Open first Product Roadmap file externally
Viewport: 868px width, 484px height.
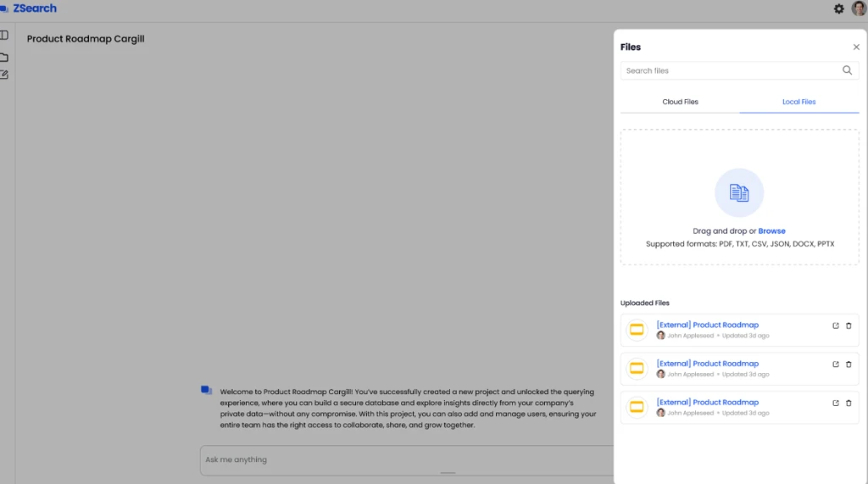point(836,325)
